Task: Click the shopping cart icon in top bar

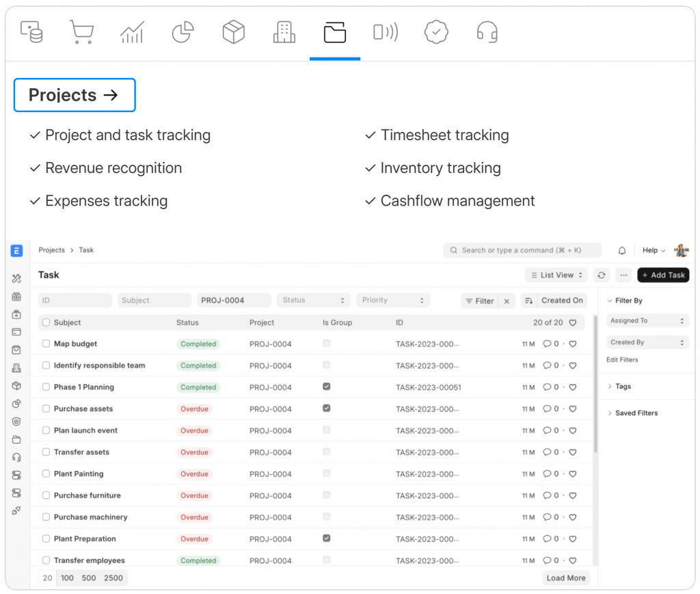Action: click(x=82, y=32)
